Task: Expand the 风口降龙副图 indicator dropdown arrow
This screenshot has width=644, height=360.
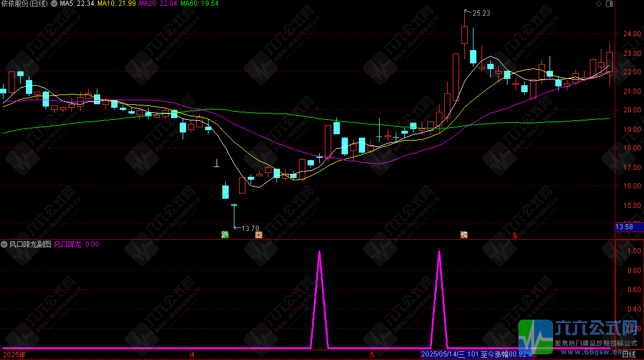Action: 4,244
